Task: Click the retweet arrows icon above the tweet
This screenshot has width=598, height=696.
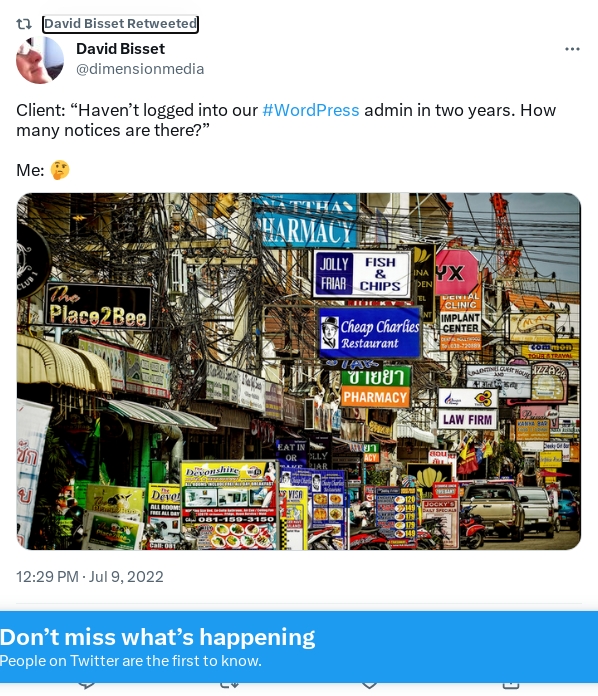Action: (24, 24)
